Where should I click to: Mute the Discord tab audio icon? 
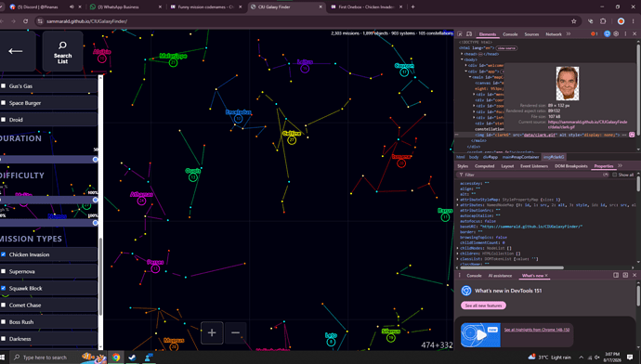point(72,6)
